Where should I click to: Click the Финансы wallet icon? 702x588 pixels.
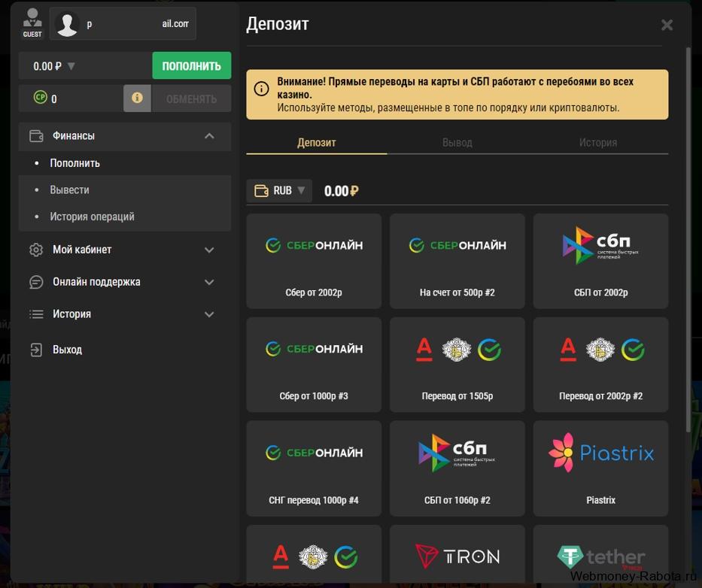(36, 135)
